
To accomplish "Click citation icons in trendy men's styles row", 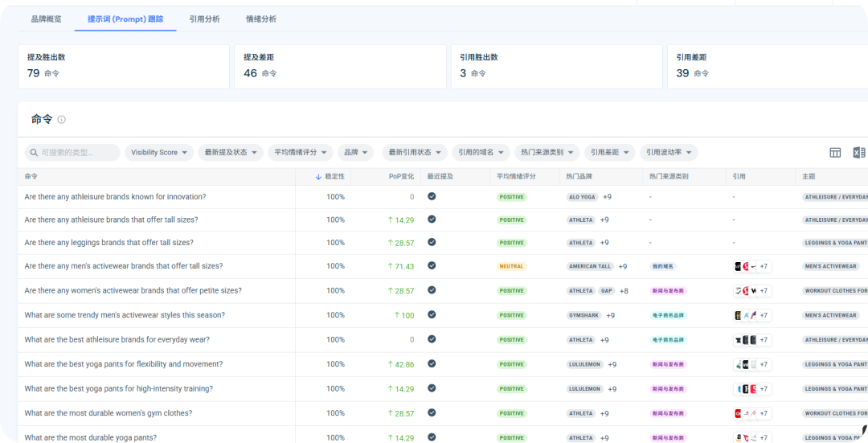I will 752,315.
